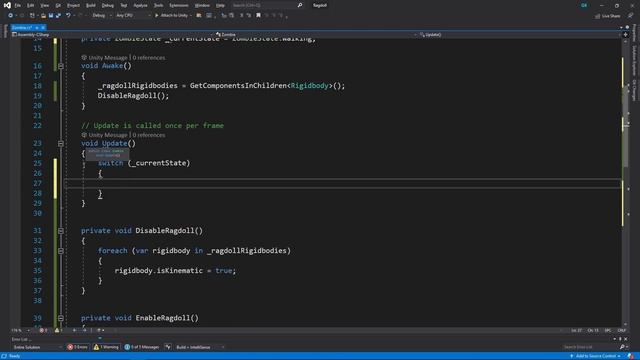Click the Open File toolbar icon
This screenshot has width=640, height=360.
(x=43, y=16)
